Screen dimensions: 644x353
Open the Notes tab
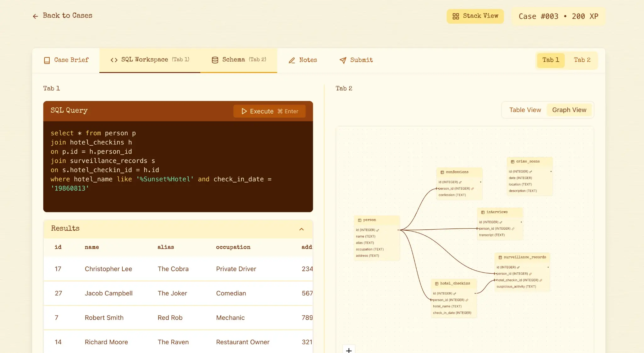coord(303,60)
